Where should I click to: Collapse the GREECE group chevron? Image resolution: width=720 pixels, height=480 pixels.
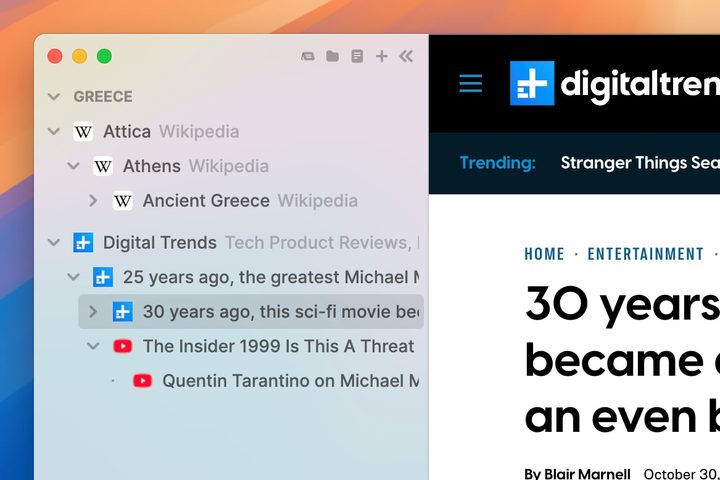[54, 97]
